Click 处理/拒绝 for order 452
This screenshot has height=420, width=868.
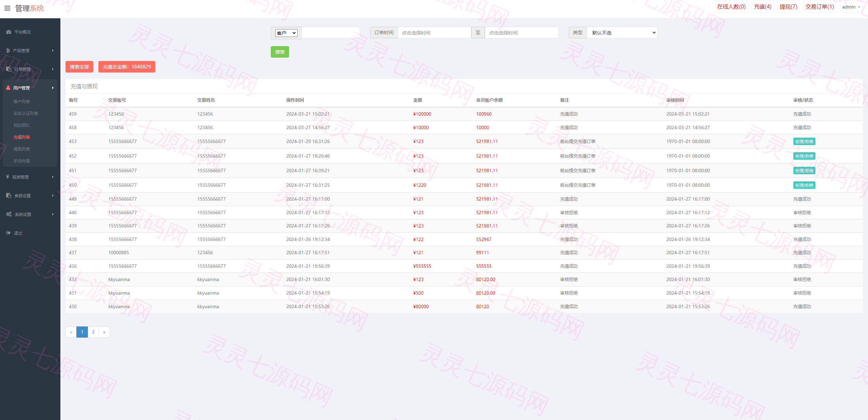804,156
